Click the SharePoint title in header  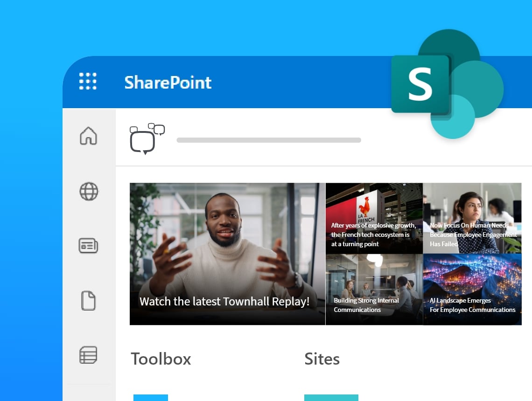point(168,83)
